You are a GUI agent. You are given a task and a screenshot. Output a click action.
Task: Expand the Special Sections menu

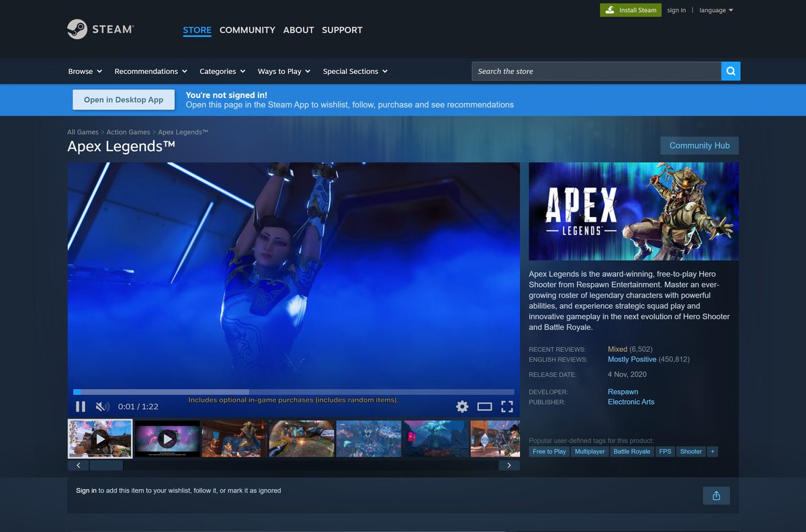coord(355,71)
